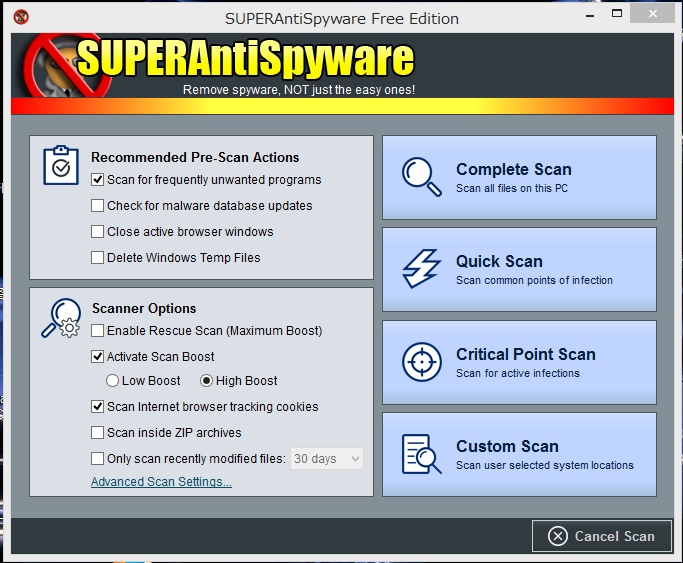
Task: Click the window title SUPERAntiSpyware Free Edition
Action: (342, 19)
